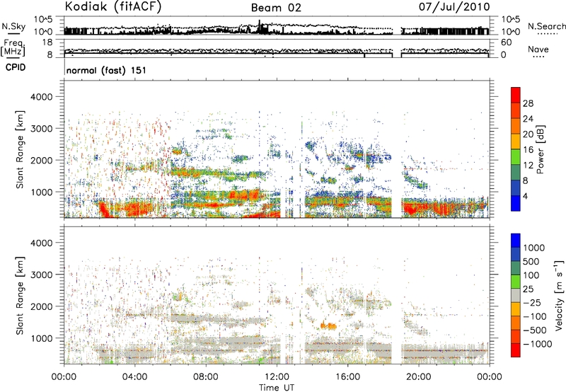Click the '60' Nave axis tick
Screen dimensions: 566x392
click(506, 42)
